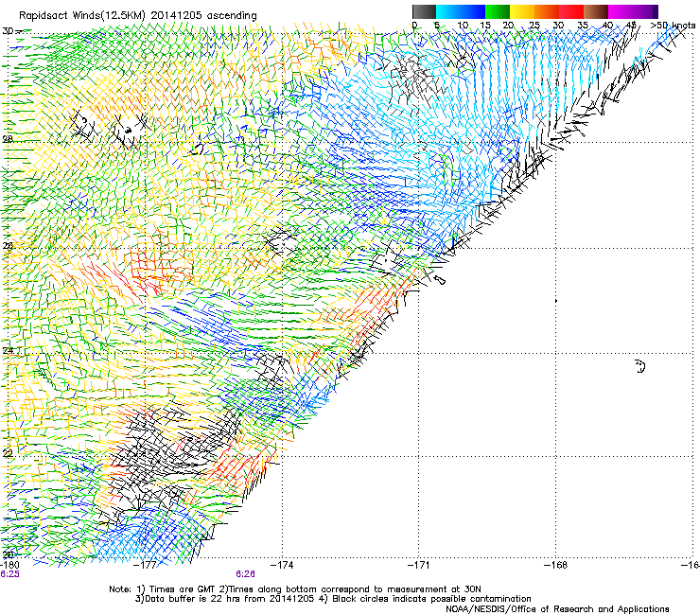Click the small island outline near 168W 24N

[639, 366]
